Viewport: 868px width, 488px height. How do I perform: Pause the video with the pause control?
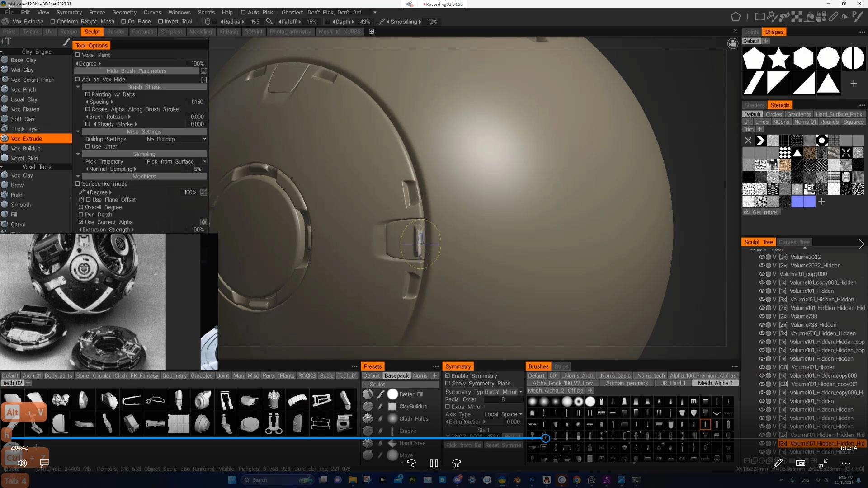[434, 463]
